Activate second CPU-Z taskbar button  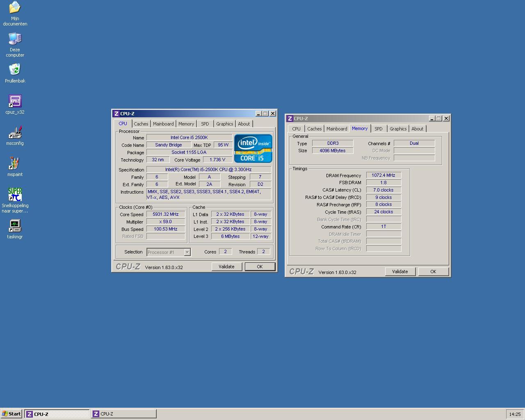(x=124, y=414)
